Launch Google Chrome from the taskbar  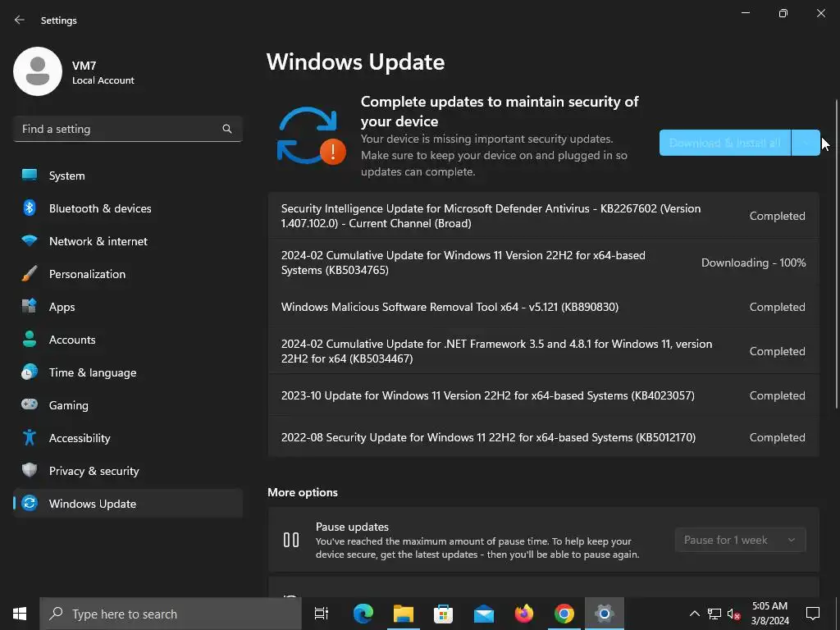[564, 614]
